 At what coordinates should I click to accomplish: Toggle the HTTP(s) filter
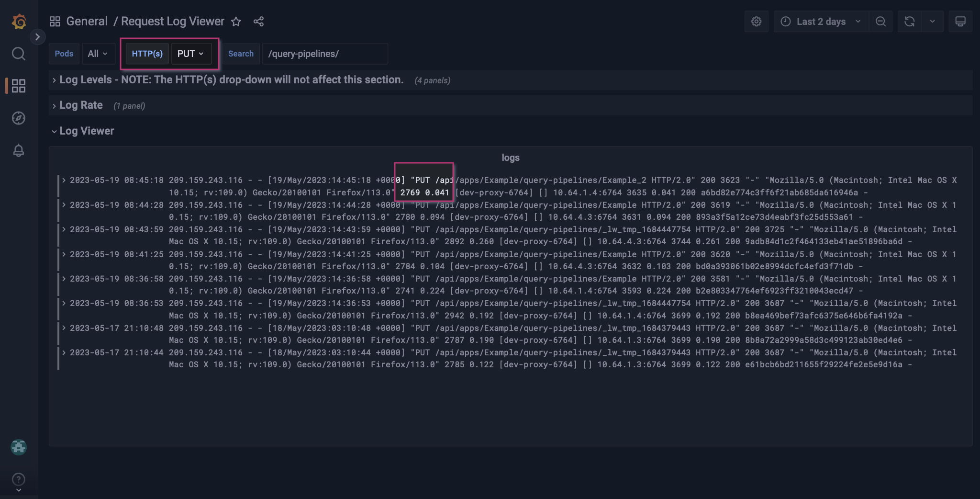click(x=146, y=54)
